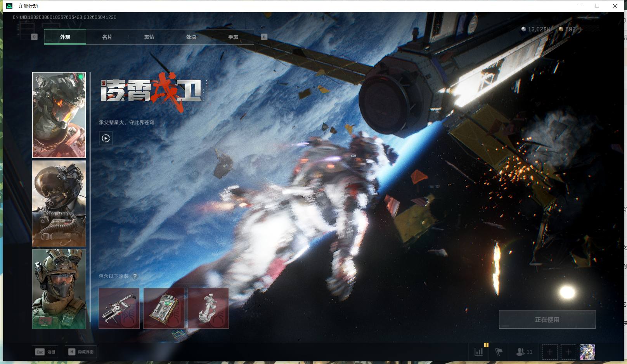Click the Q previous-tab key hint
Viewport: 627px width, 364px height.
click(x=34, y=37)
